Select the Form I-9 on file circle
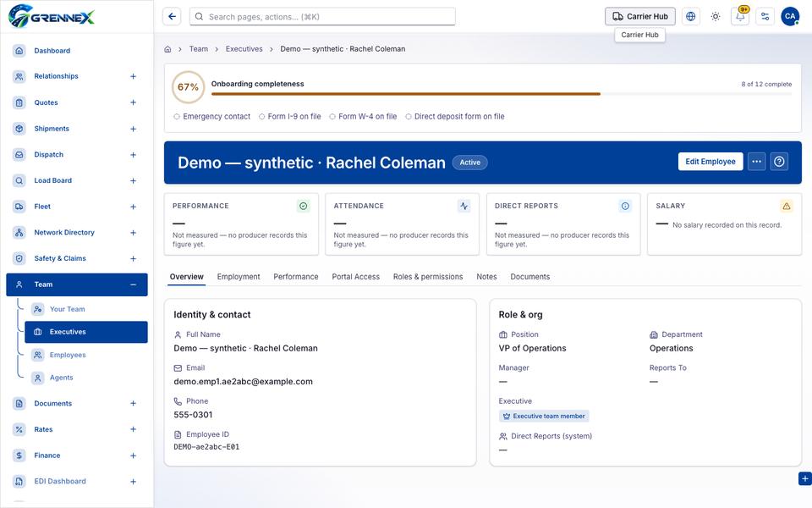This screenshot has width=812, height=508. tap(261, 117)
